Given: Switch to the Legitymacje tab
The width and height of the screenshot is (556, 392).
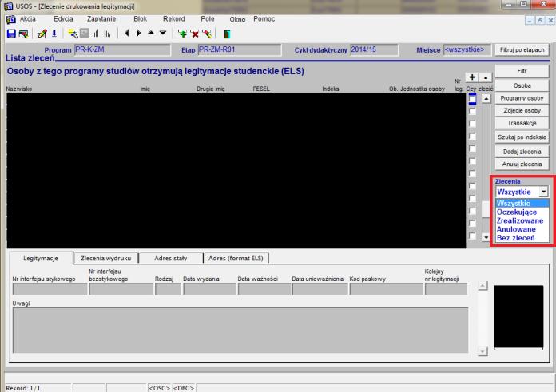Looking at the screenshot, I should coord(41,259).
